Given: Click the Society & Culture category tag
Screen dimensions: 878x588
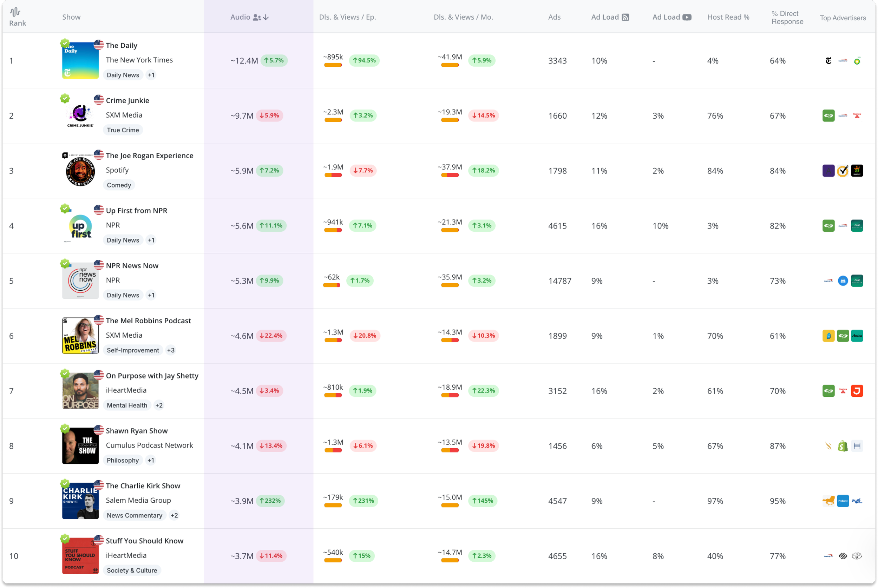Looking at the screenshot, I should (132, 570).
